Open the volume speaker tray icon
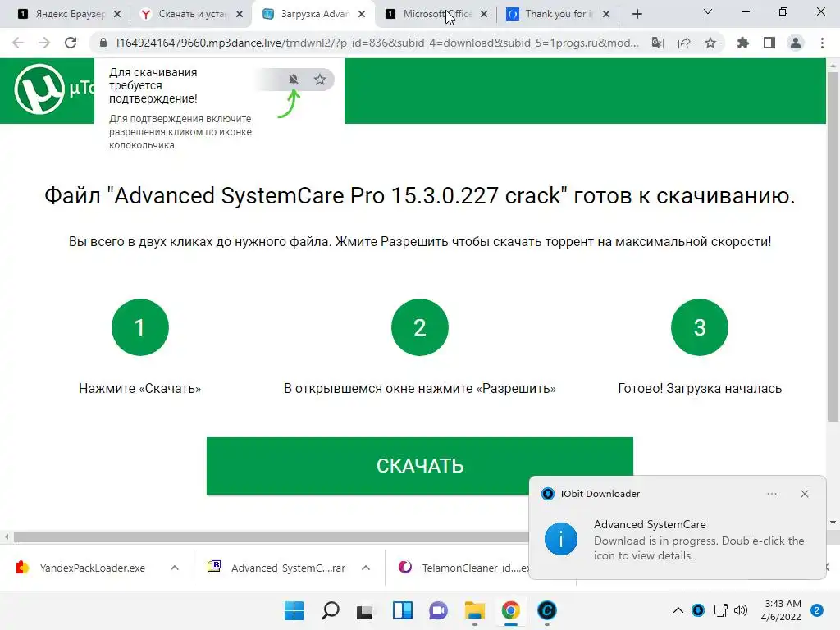 coord(741,610)
